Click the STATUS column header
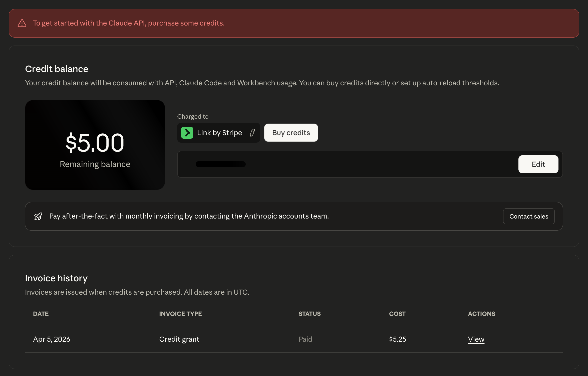This screenshot has width=588, height=376. (x=310, y=314)
